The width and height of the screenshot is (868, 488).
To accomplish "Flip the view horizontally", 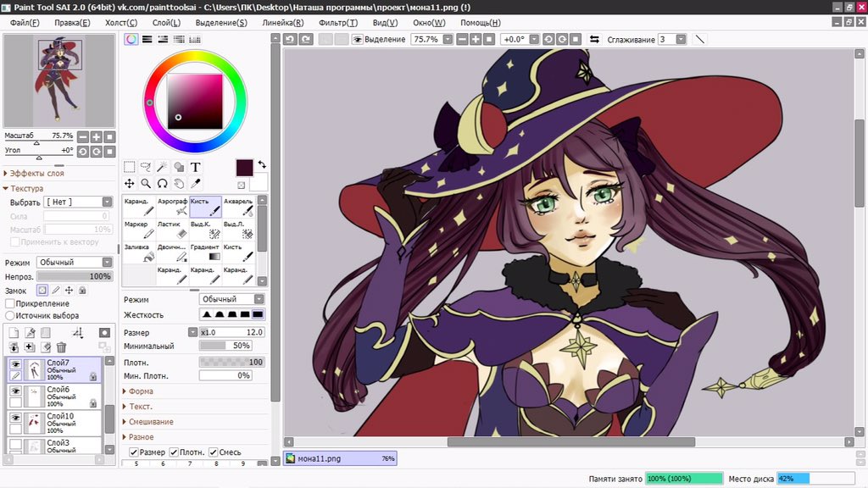I will (x=594, y=39).
